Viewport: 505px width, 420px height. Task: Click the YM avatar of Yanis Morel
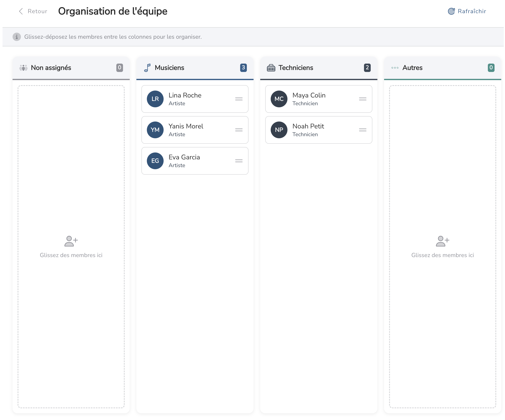tap(155, 130)
